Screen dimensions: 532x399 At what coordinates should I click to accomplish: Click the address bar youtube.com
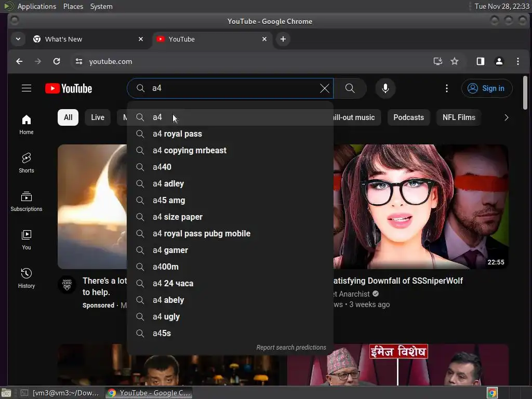[111, 61]
